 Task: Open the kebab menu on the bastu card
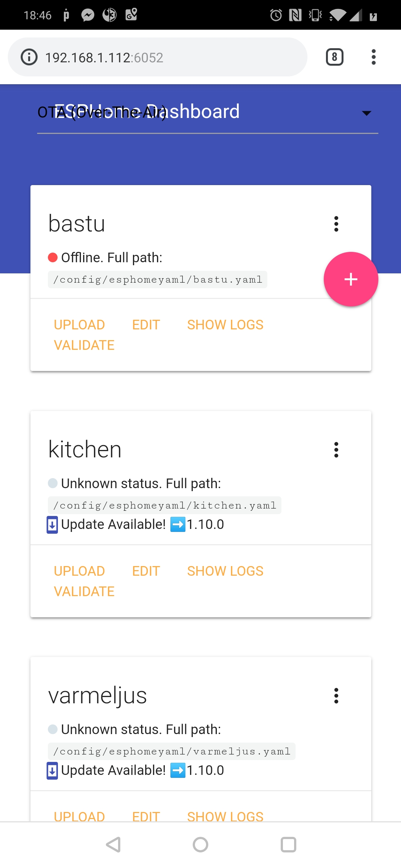coord(336,223)
